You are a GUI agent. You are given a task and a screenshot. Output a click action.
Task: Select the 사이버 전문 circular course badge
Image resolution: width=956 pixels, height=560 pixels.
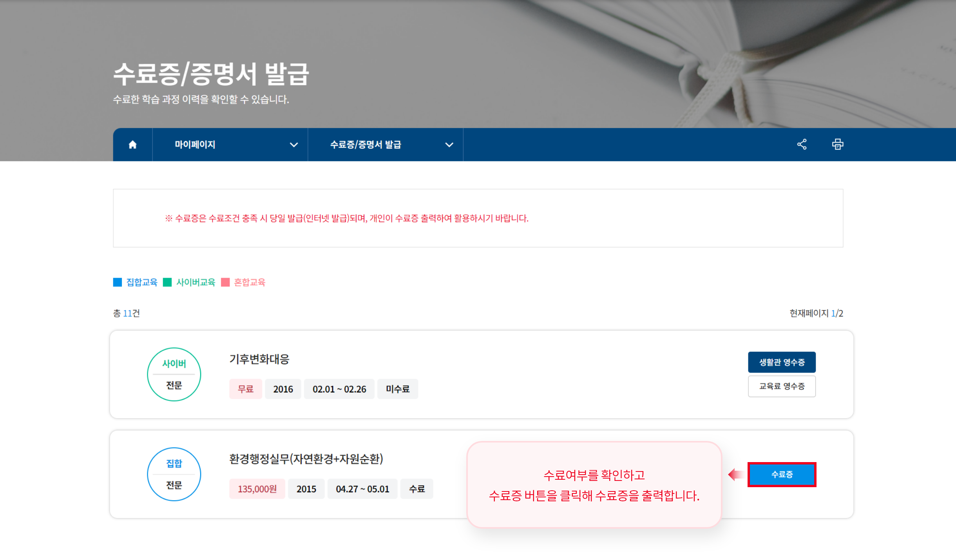(x=174, y=374)
